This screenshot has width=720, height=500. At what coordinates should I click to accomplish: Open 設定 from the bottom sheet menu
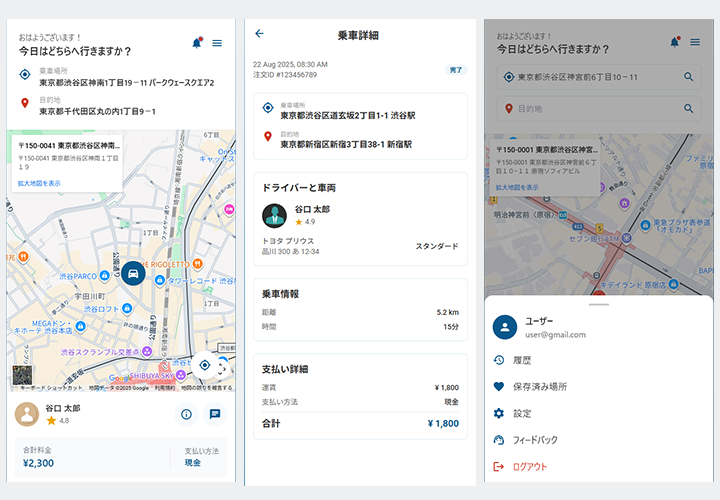pyautogui.click(x=522, y=413)
